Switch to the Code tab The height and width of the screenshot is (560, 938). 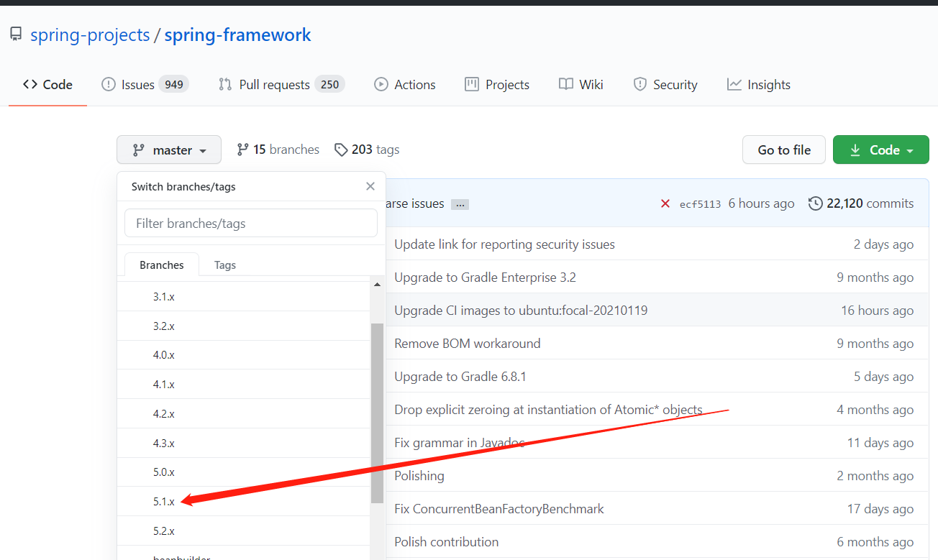coord(47,84)
